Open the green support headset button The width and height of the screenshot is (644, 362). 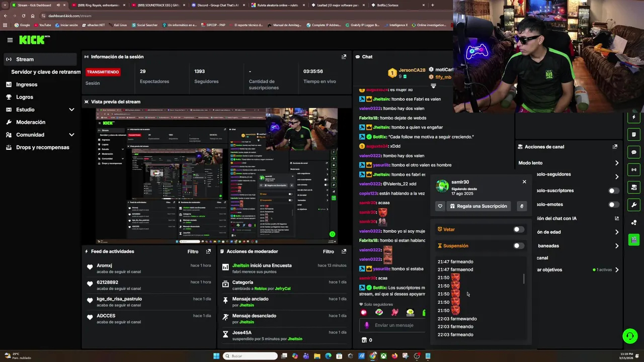coord(630,336)
